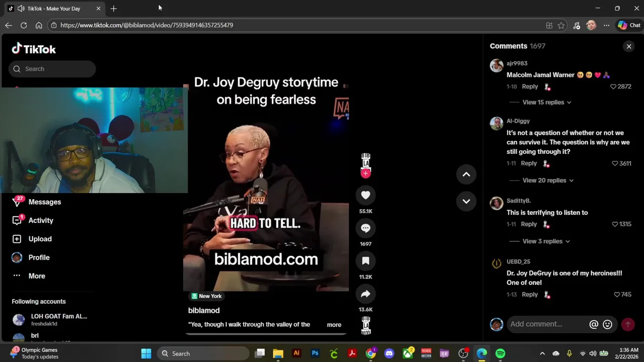Click the TikTok logo
644x362 pixels.
pos(34,49)
